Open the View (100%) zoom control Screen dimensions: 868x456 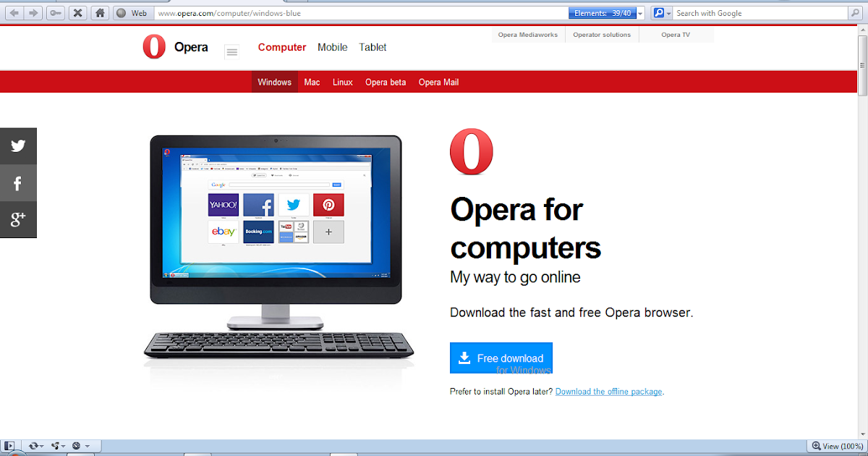click(837, 446)
